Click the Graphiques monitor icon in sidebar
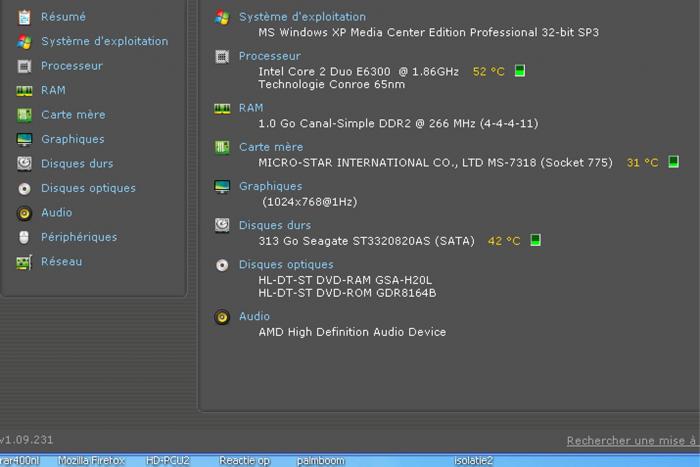The height and width of the screenshot is (467, 700). tap(25, 140)
